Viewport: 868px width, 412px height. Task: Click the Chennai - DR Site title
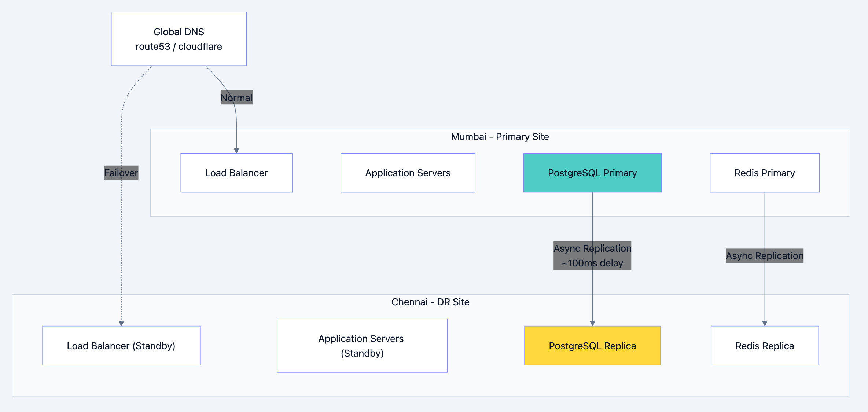tap(431, 302)
